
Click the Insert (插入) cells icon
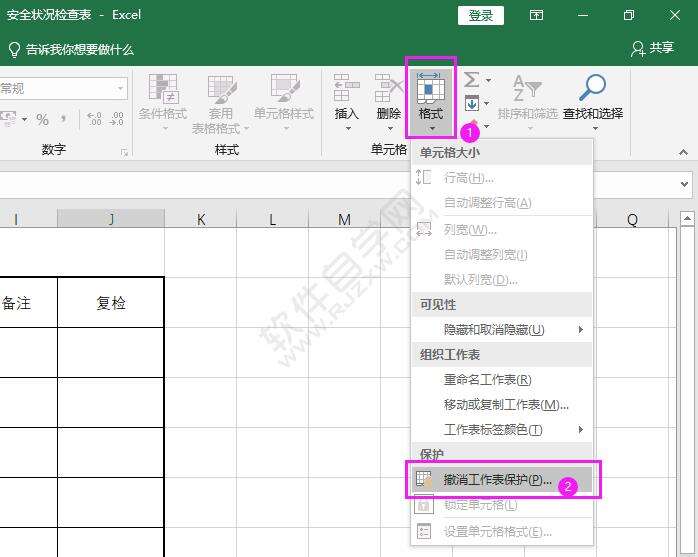coord(346,88)
